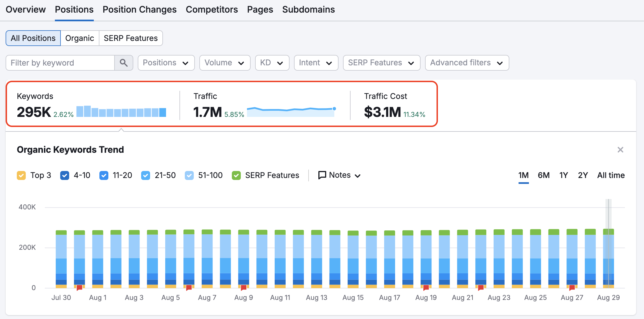Open the Positions filter dropdown

tap(166, 63)
